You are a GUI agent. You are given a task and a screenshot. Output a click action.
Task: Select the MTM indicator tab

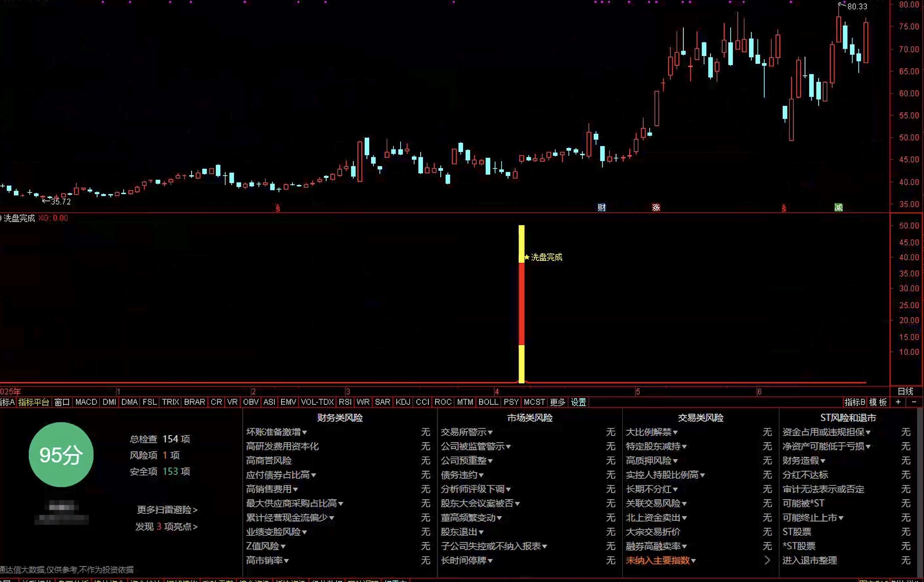pyautogui.click(x=465, y=402)
